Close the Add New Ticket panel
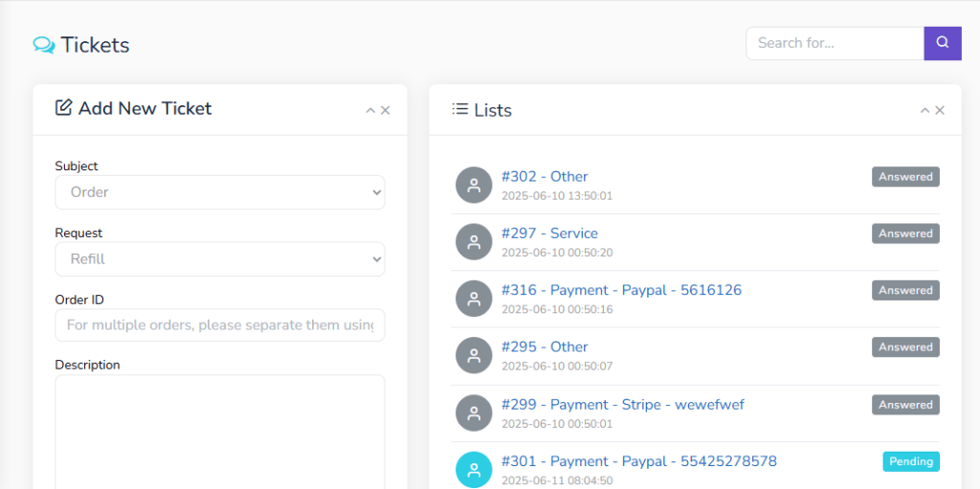Screen dimensions: 980x489 (386, 110)
